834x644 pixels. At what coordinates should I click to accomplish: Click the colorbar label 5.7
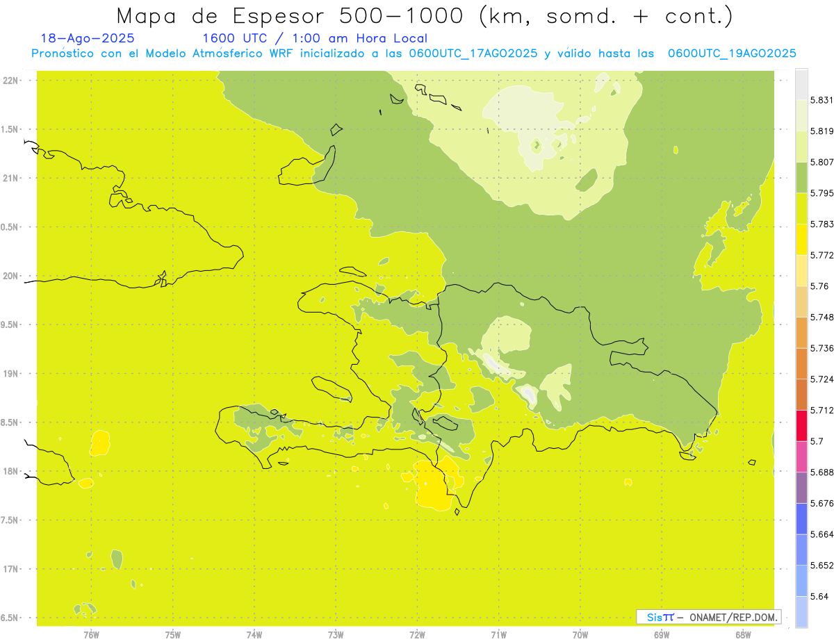(817, 441)
